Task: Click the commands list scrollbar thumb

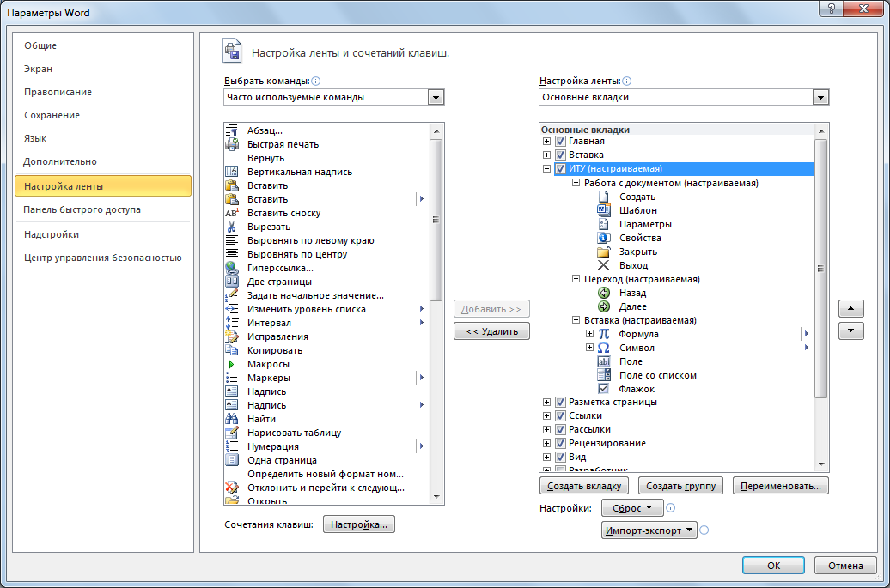Action: pos(436,220)
